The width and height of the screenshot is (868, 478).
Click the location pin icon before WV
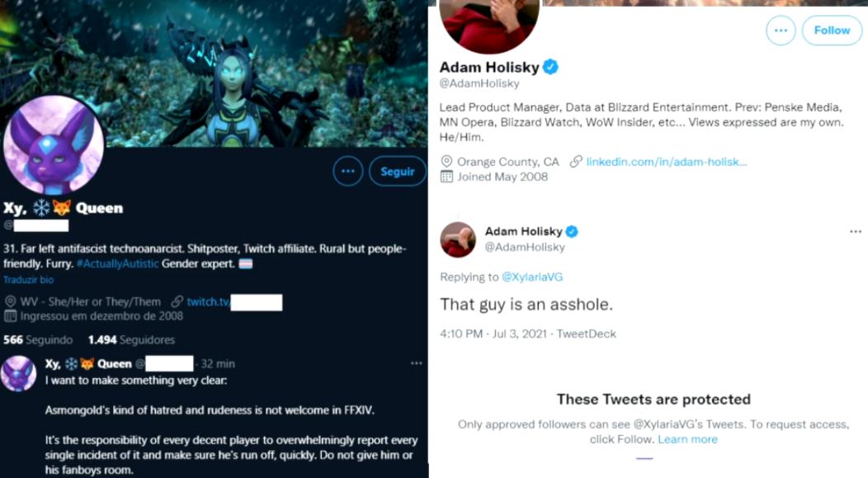pyautogui.click(x=10, y=302)
